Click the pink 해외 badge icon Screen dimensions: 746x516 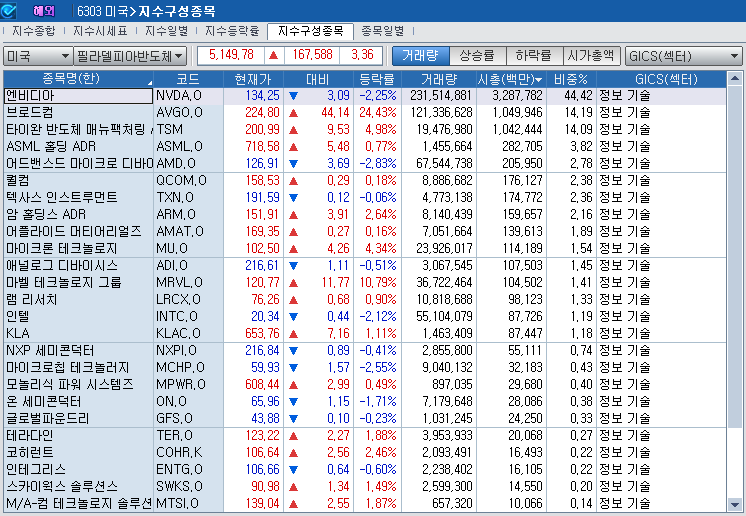tap(44, 10)
